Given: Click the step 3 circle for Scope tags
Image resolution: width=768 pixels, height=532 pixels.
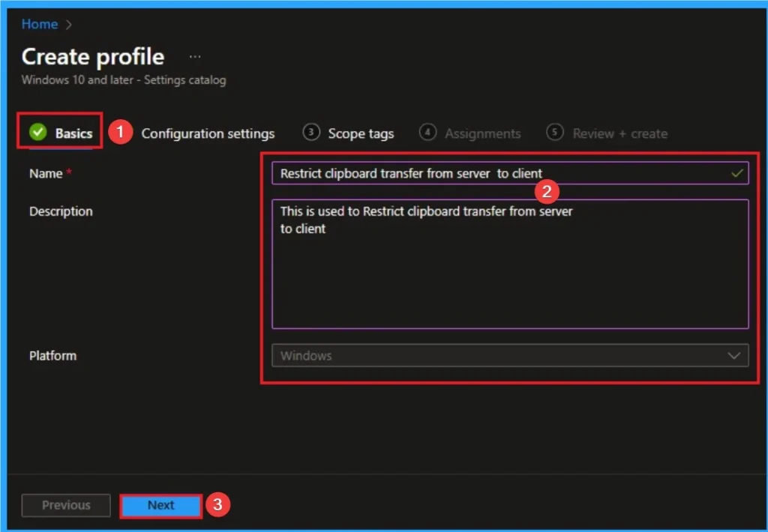Looking at the screenshot, I should pyautogui.click(x=310, y=132).
